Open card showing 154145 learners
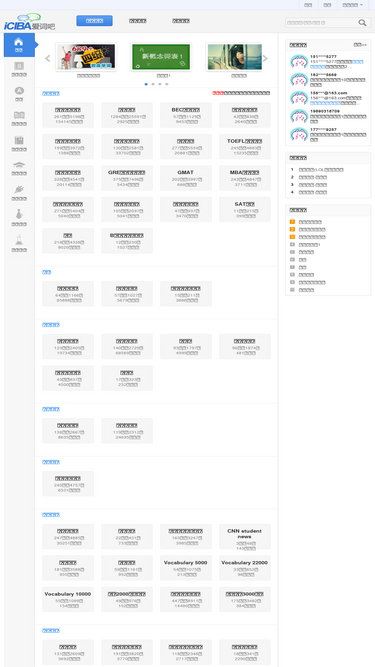This screenshot has height=667, width=375. (x=68, y=115)
